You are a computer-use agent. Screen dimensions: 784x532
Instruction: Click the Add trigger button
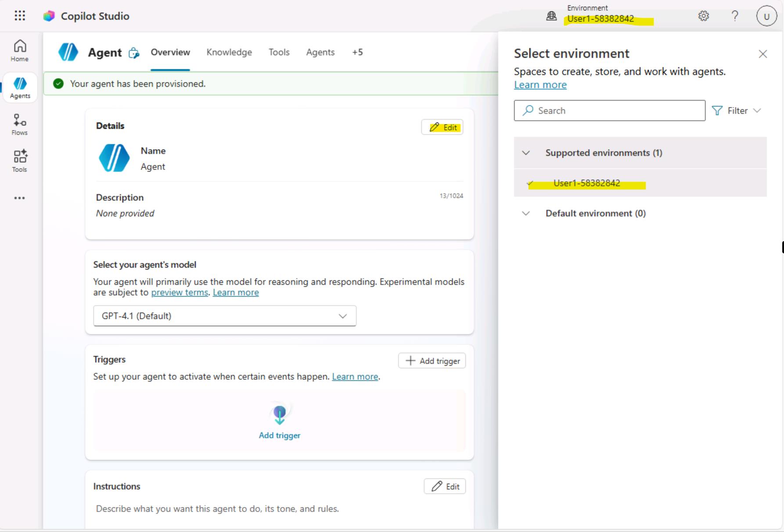coord(432,361)
